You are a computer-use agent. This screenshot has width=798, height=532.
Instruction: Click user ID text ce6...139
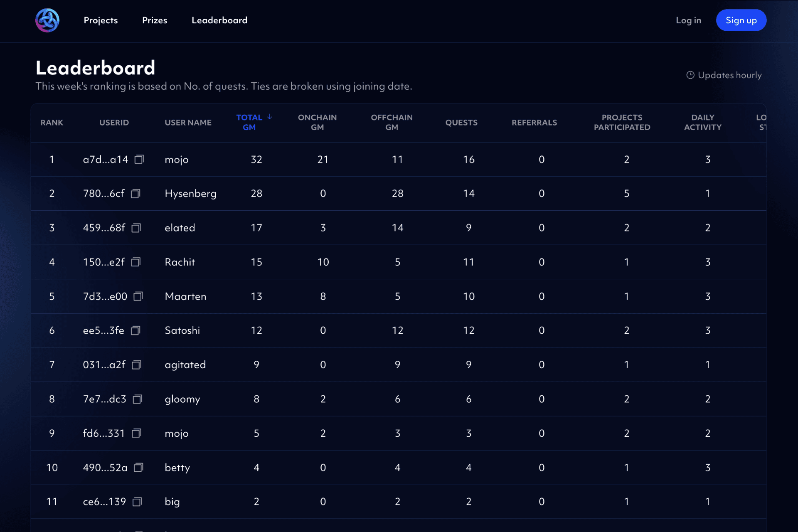[104, 502]
